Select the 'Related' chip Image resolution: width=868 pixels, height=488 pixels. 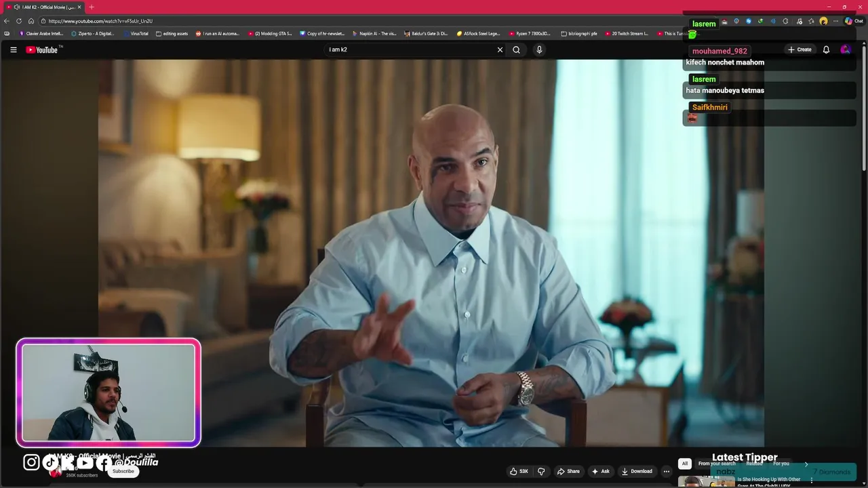tap(754, 464)
